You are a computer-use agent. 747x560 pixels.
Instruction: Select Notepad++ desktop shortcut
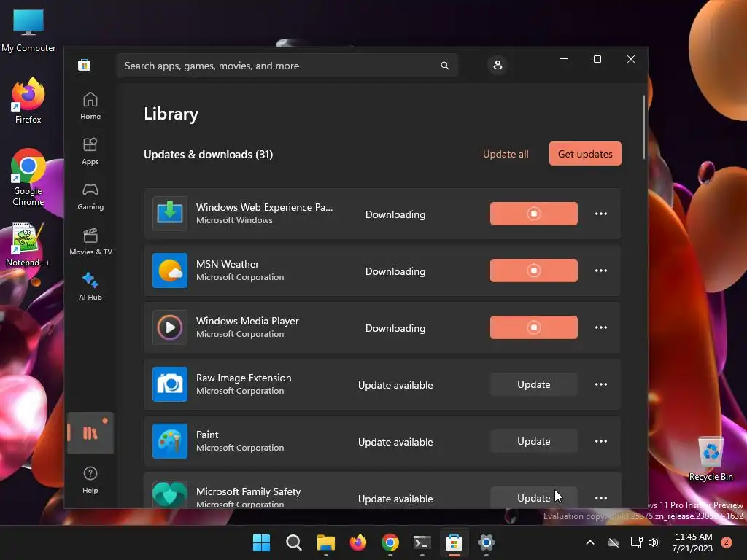tap(28, 244)
